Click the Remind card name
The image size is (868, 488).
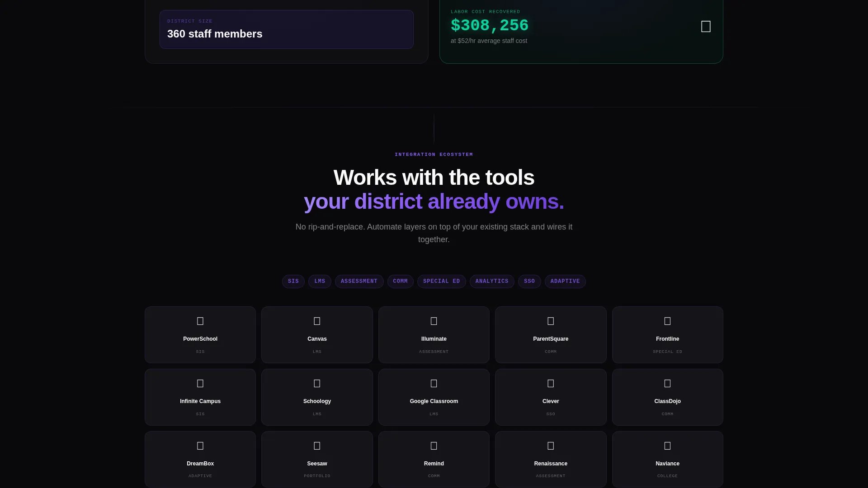pyautogui.click(x=434, y=464)
